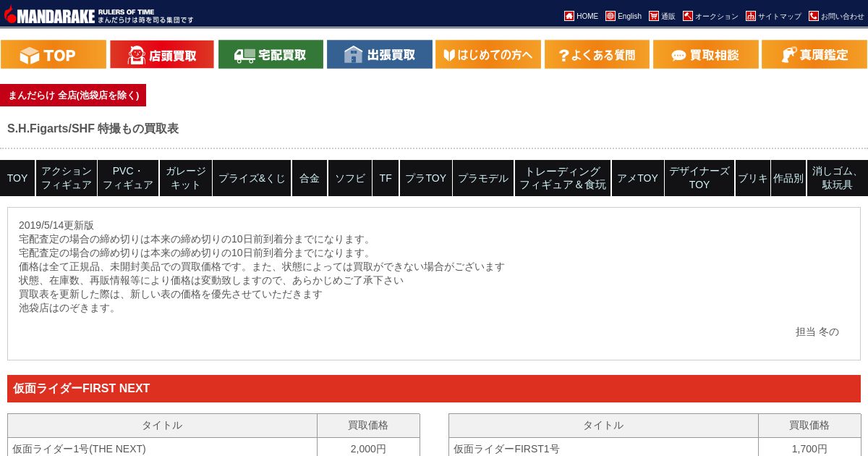The image size is (868, 456).
Task: Open the サイトマップ link
Action: click(780, 16)
